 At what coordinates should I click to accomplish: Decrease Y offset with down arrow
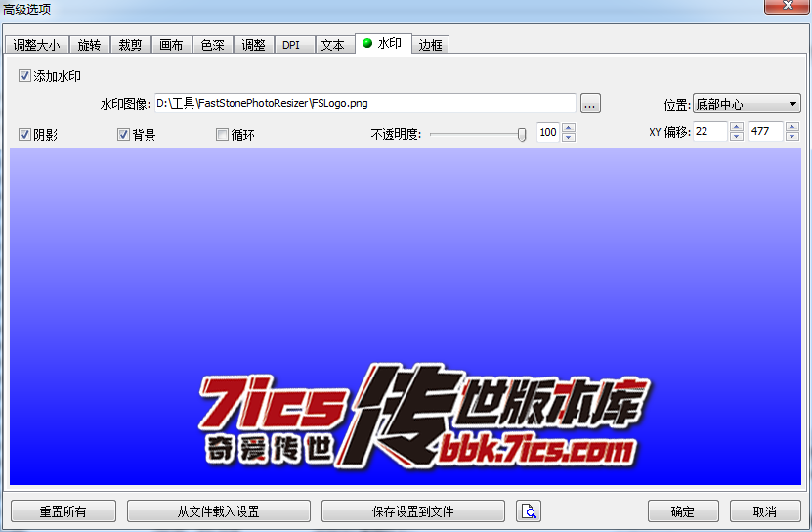pyautogui.click(x=791, y=136)
